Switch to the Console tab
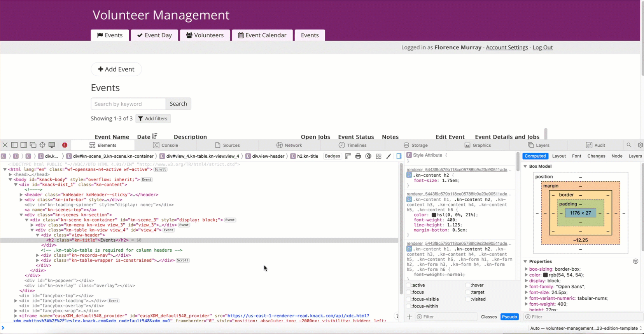 [166, 145]
